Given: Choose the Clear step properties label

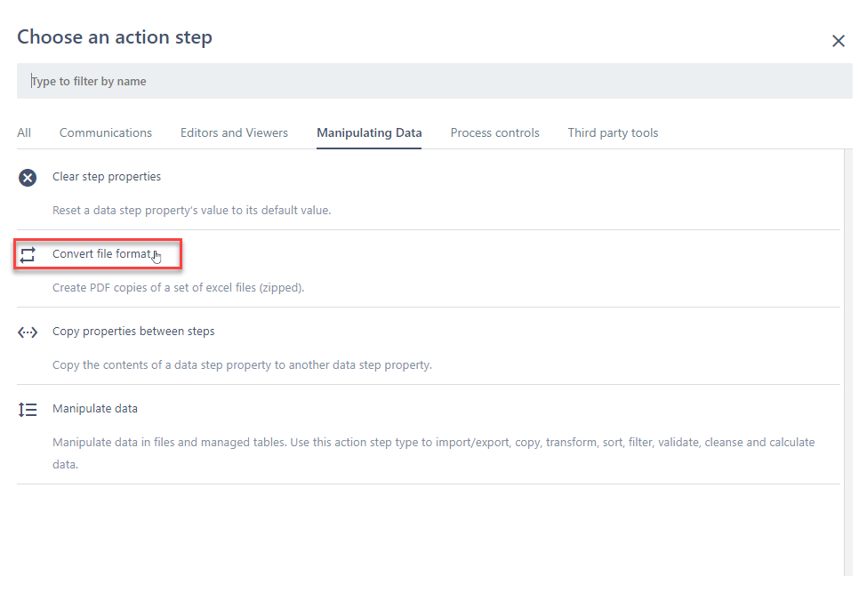Looking at the screenshot, I should point(107,177).
